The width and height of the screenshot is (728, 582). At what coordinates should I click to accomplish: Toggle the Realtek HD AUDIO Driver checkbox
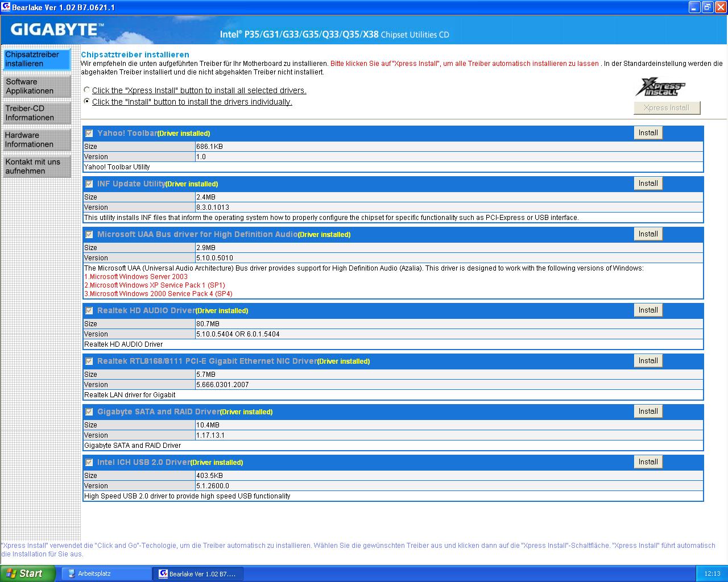89,311
